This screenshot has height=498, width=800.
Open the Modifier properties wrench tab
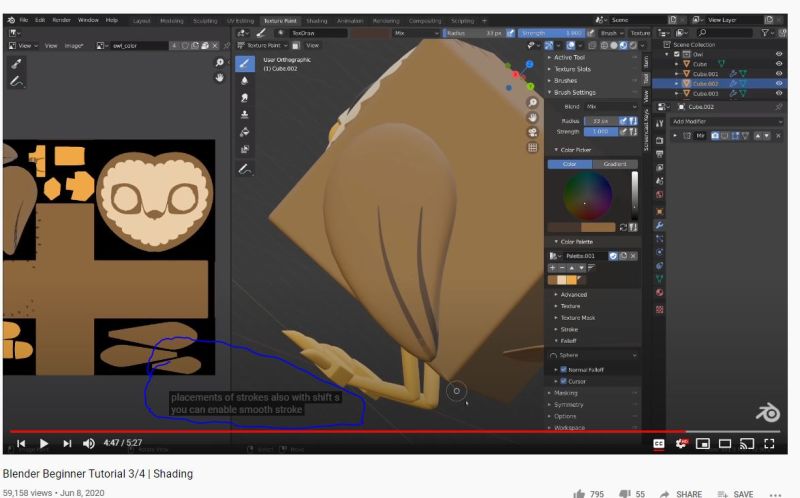(660, 225)
